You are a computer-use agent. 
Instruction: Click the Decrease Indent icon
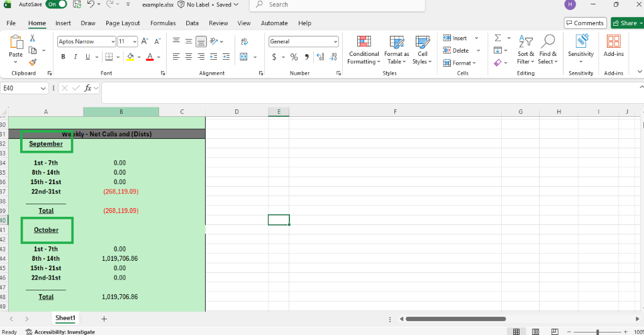[214, 57]
